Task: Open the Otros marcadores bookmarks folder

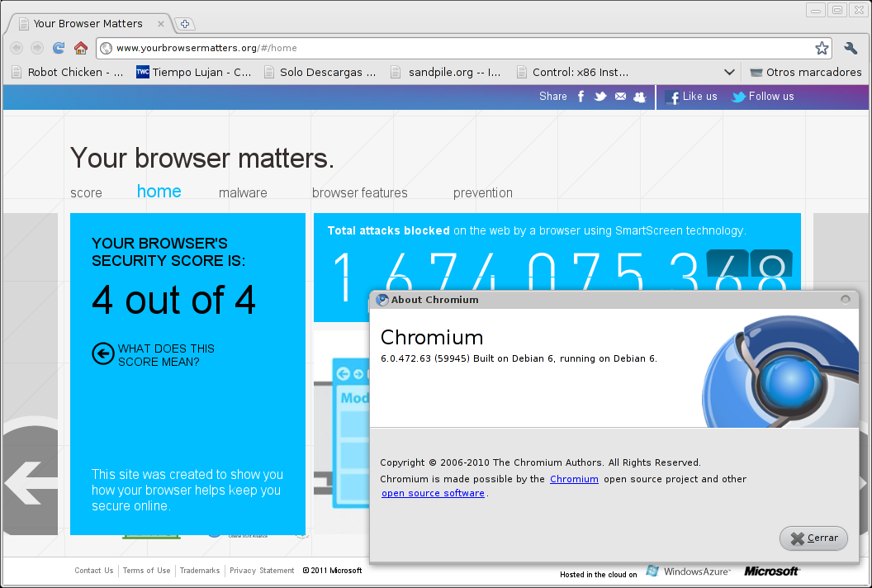Action: coord(805,73)
